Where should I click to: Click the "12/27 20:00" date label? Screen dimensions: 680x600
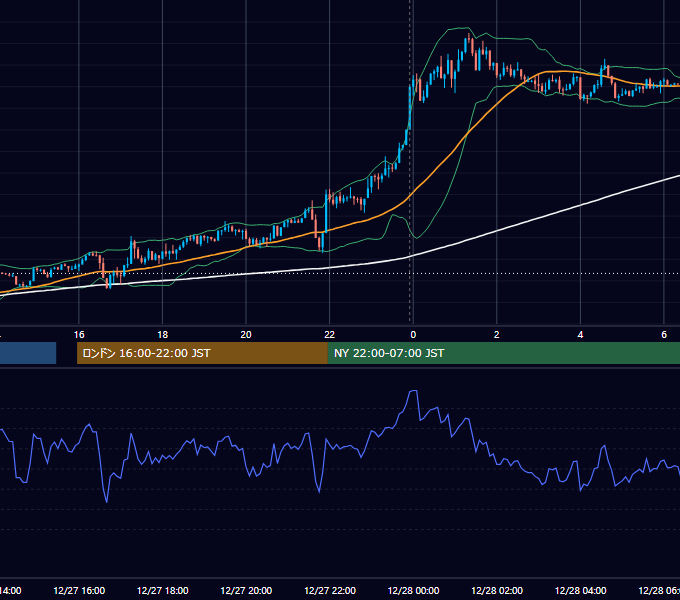tap(246, 591)
